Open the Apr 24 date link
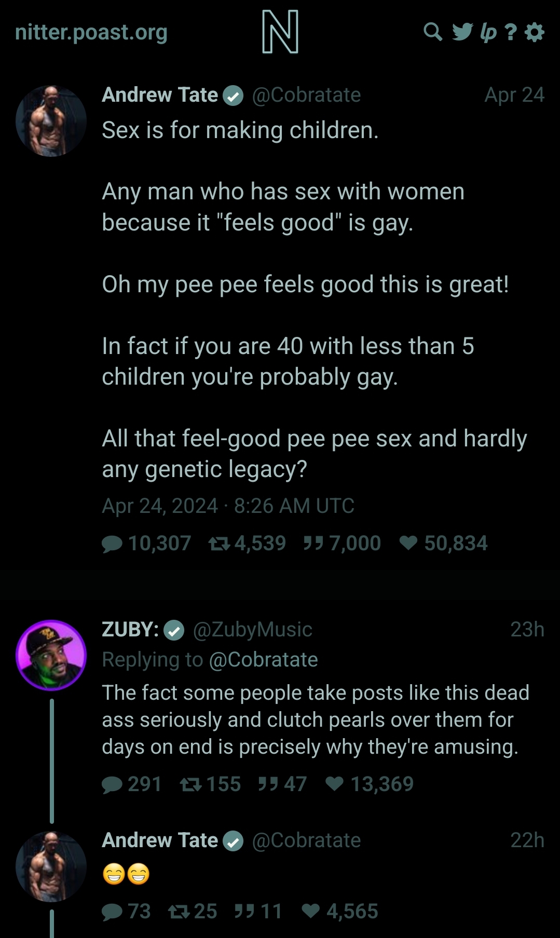The image size is (560, 938). click(x=514, y=94)
